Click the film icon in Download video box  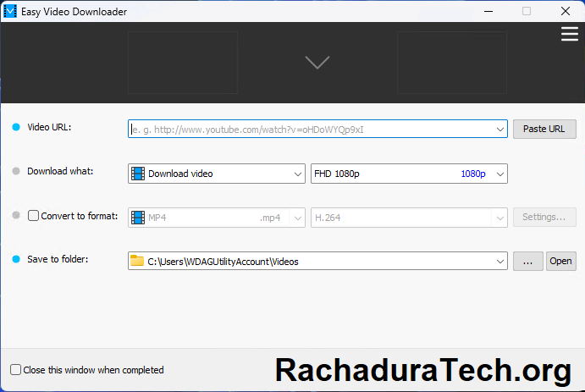[x=138, y=174]
